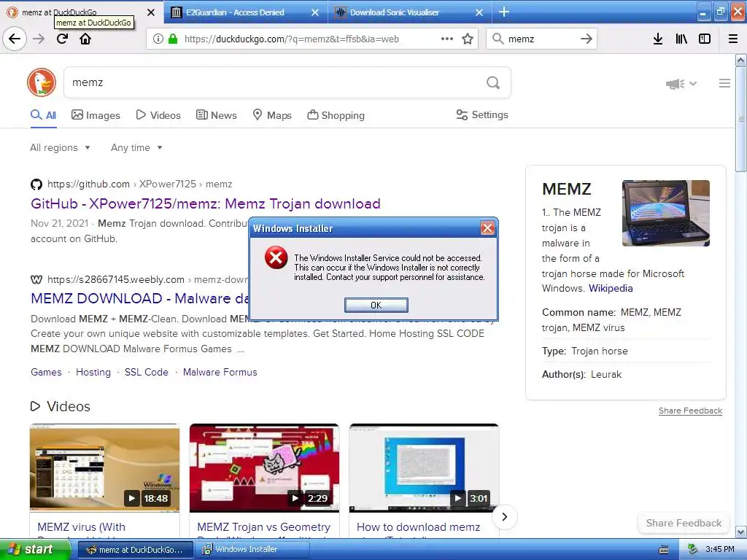
Task: Open page actions three-dot menu
Action: click(447, 39)
